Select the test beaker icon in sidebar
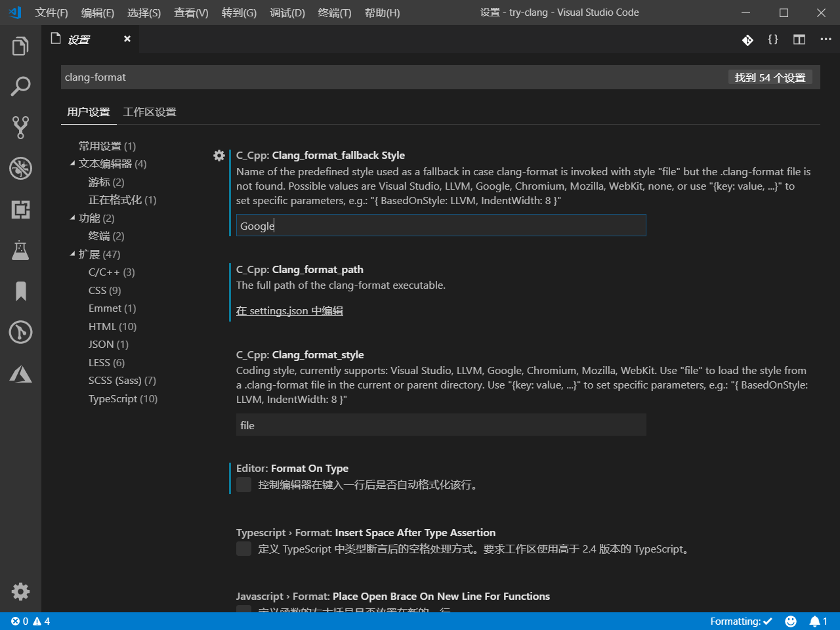Screen dimensions: 840x630 click(20, 250)
